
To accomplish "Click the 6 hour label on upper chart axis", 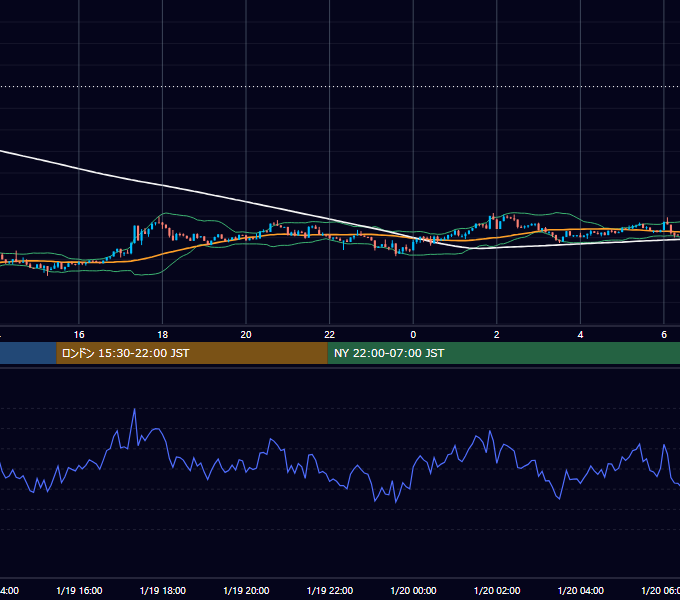I will tap(664, 335).
